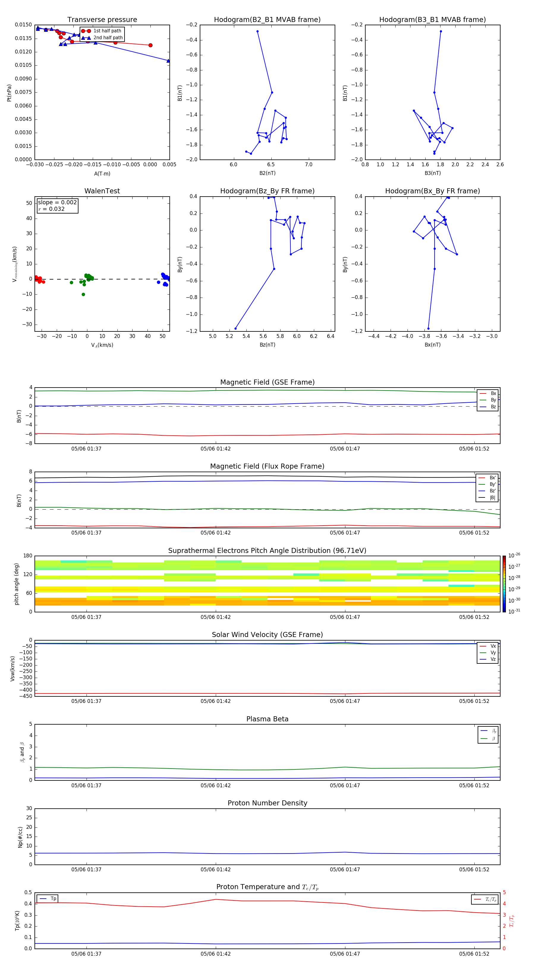Click the 'B3(nT)' x-axis label
Image resolution: width=535 pixels, height=980 pixels.
[432, 173]
